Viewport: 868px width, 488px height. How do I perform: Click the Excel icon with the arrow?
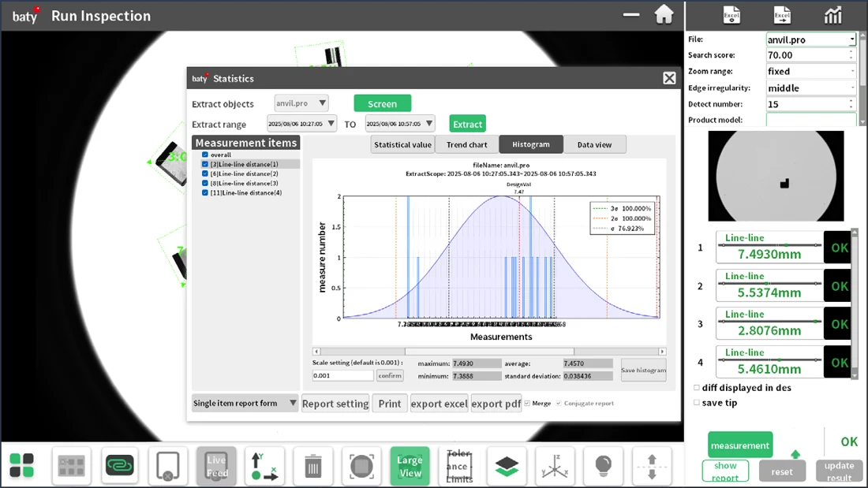click(x=782, y=15)
